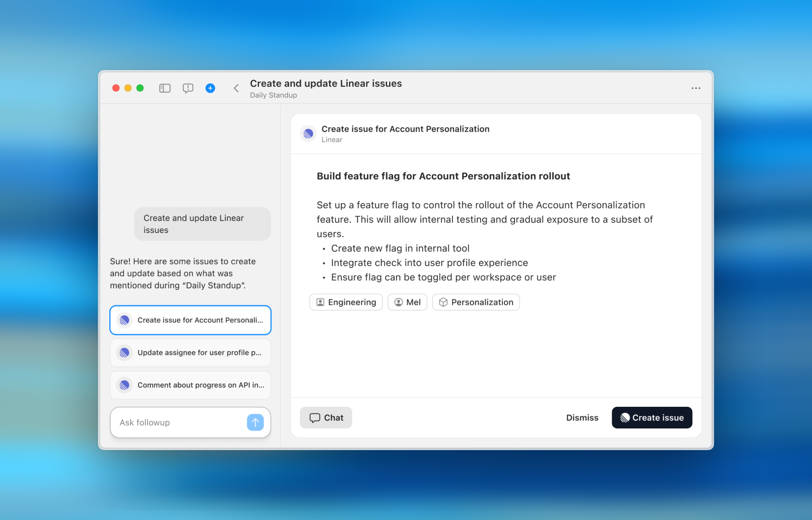Click the Create issue button

tap(652, 417)
